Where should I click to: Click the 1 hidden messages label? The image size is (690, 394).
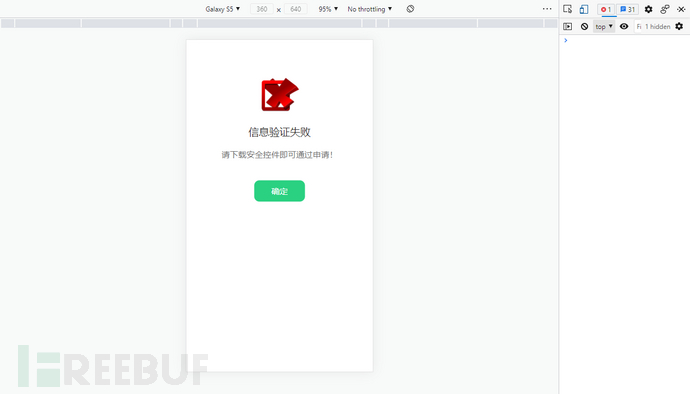658,26
